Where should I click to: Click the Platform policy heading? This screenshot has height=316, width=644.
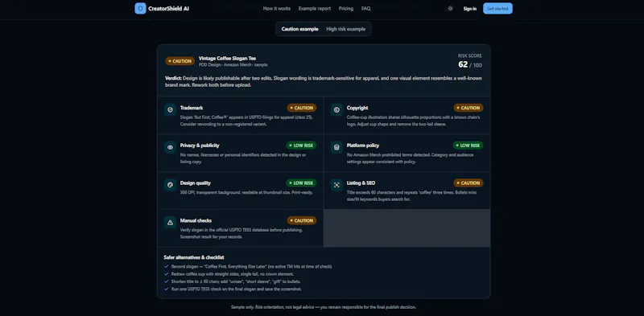363,146
